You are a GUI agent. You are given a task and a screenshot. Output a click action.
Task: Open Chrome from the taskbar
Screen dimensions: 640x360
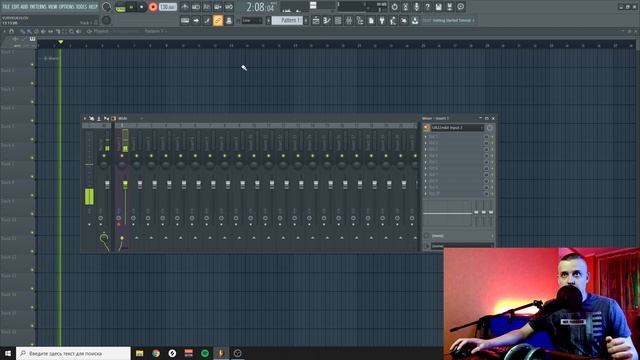click(x=156, y=353)
